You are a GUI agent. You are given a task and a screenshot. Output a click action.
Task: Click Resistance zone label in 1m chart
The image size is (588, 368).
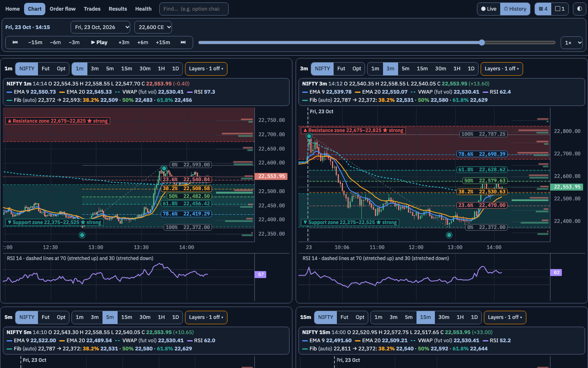(x=58, y=121)
